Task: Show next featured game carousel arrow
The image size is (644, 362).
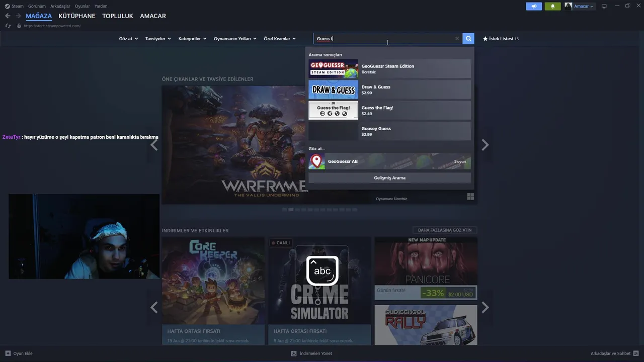Action: click(x=485, y=145)
